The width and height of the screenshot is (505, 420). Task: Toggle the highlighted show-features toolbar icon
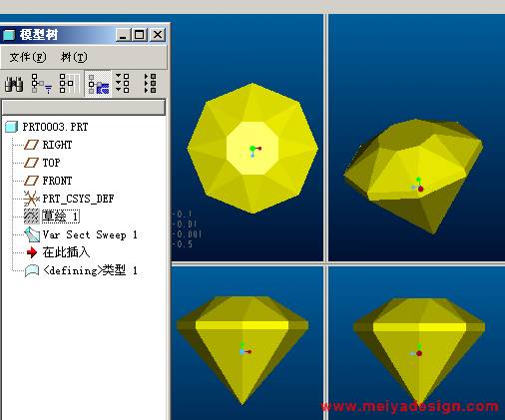point(99,84)
